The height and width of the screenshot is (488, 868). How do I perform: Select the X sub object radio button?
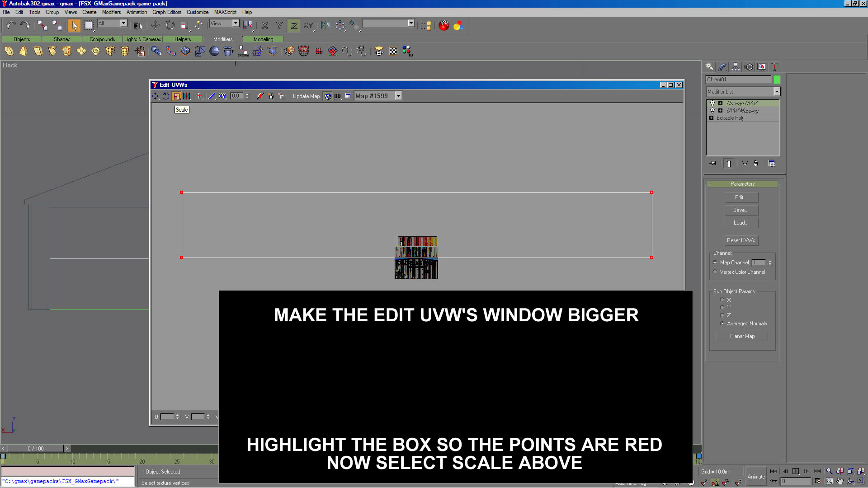pyautogui.click(x=722, y=300)
